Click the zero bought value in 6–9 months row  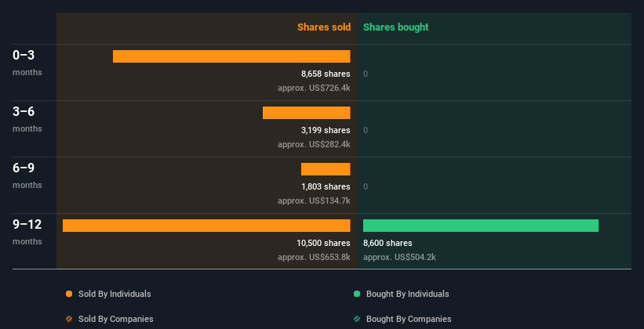tap(366, 186)
